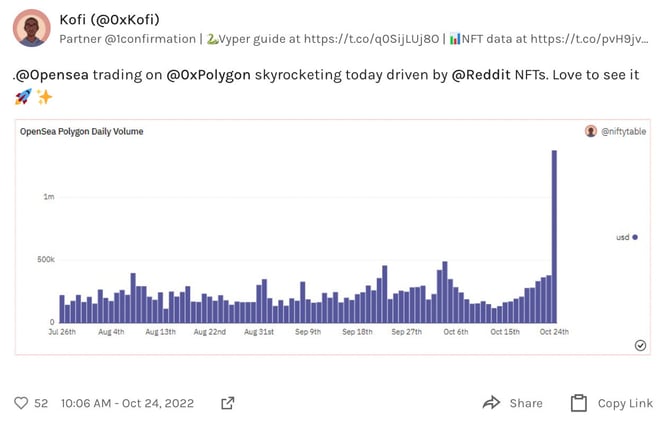The height and width of the screenshot is (421, 664).
Task: Click the OpenSea Polygon Daily Volume title
Action: 82,132
